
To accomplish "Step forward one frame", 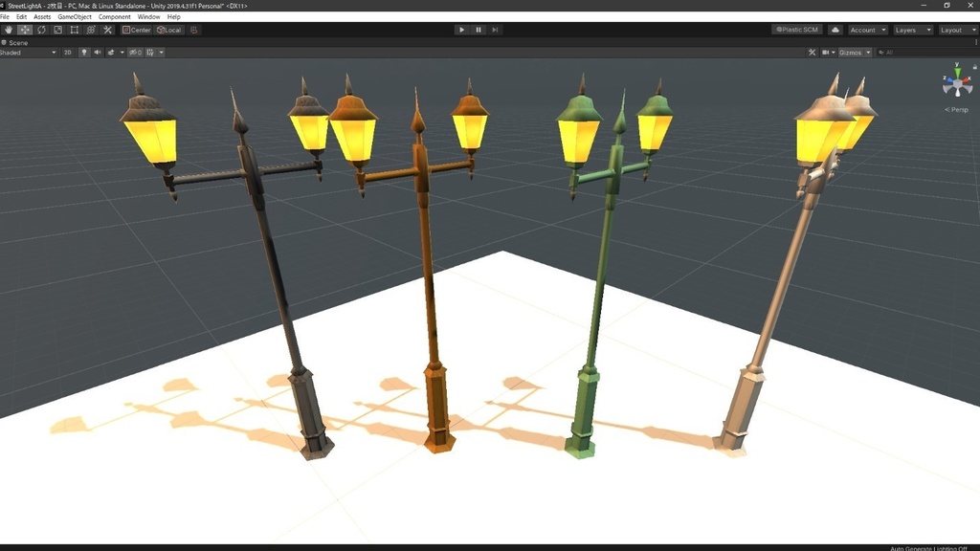I will (495, 30).
